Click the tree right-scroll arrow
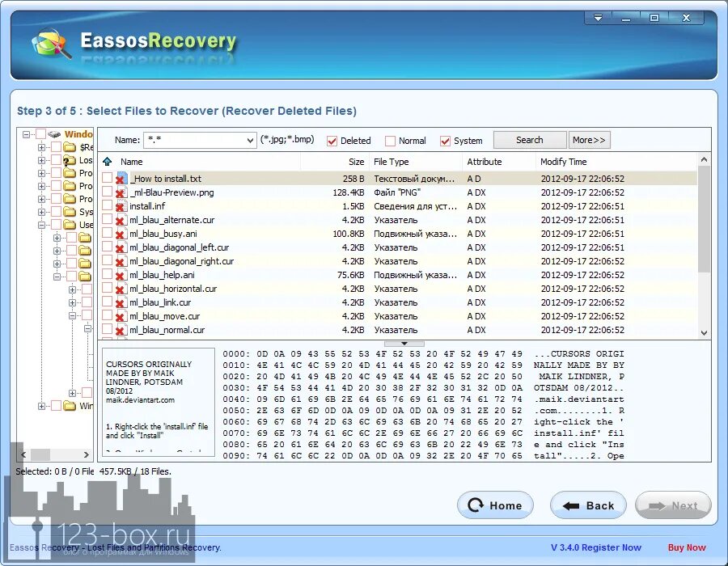Screen dimensions: 728x566 (x=86, y=454)
